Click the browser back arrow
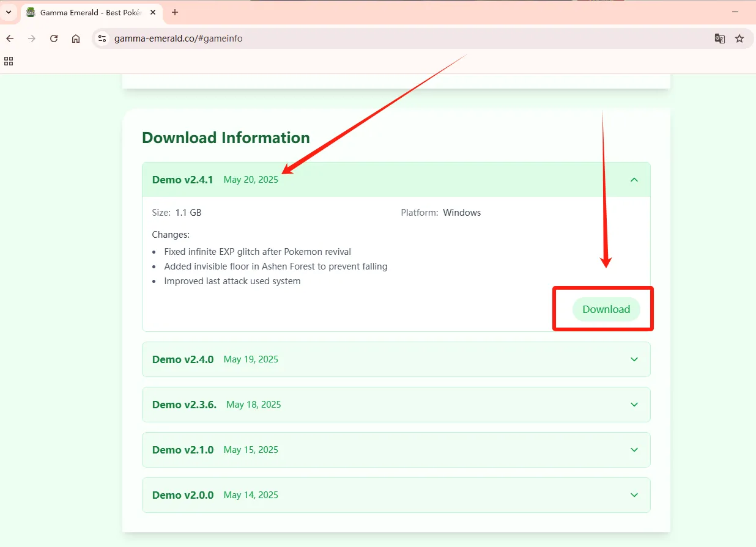The height and width of the screenshot is (547, 756). coord(10,39)
